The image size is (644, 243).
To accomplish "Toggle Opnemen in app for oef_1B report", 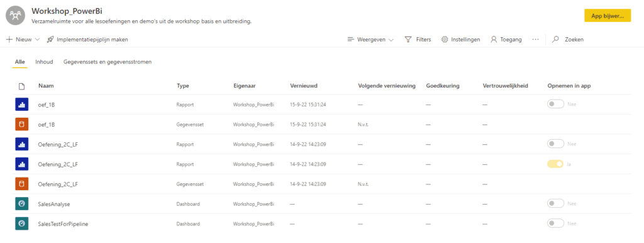I will point(555,105).
